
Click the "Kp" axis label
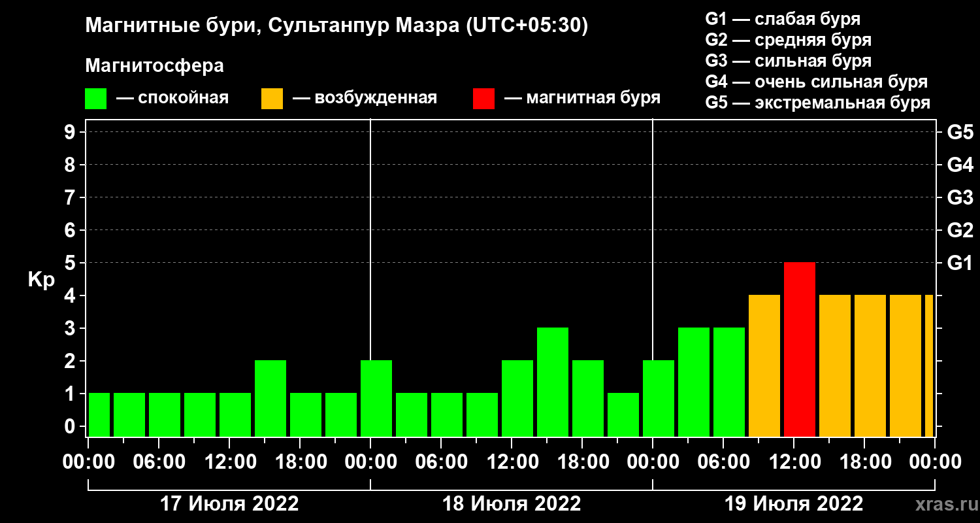pyautogui.click(x=41, y=280)
